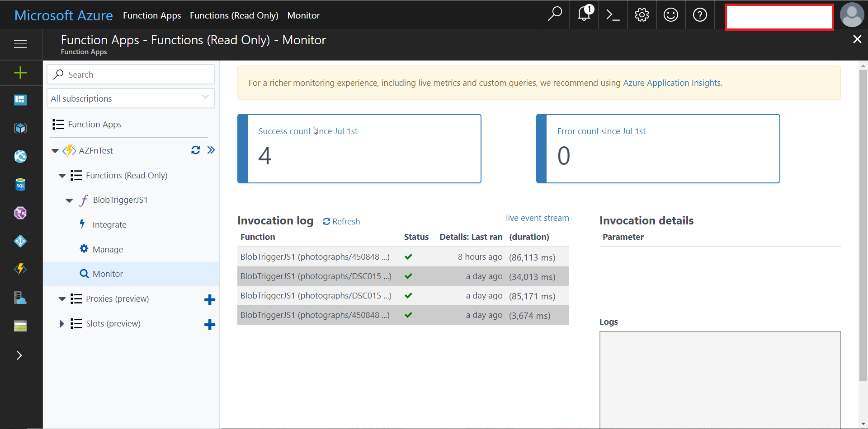Collapse the BlobTriggerJS1 function node

(x=69, y=201)
